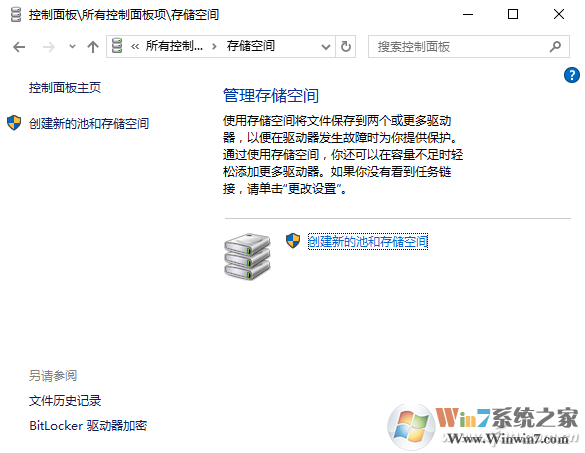This screenshot has height=453, width=585.
Task: Click the stacked drives storage icon
Action: tap(247, 256)
